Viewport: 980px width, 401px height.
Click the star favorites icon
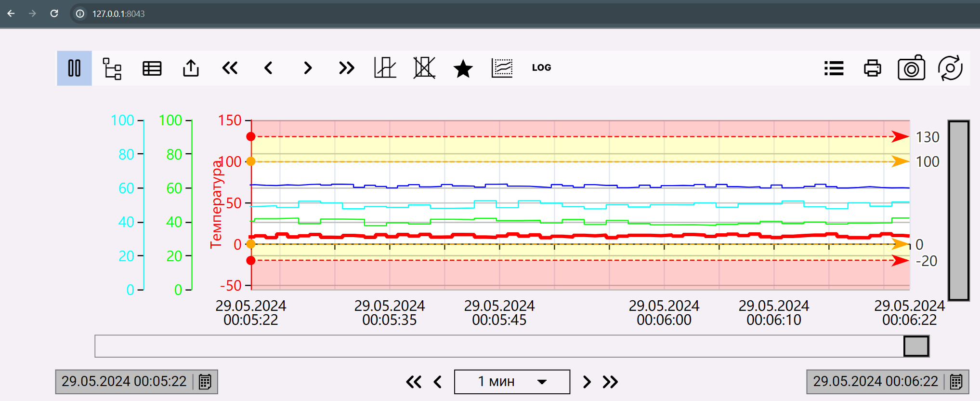tap(463, 68)
